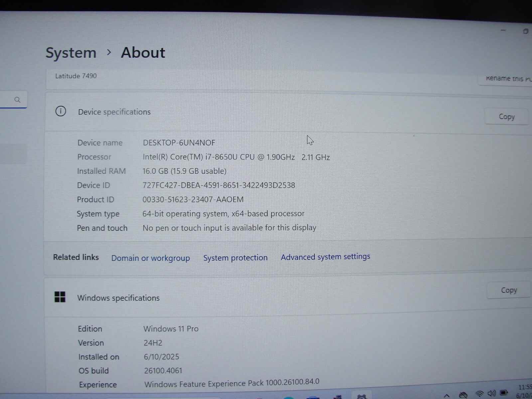Viewport: 532px width, 399px height.
Task: Click System in the breadcrumb header
Action: (70, 53)
